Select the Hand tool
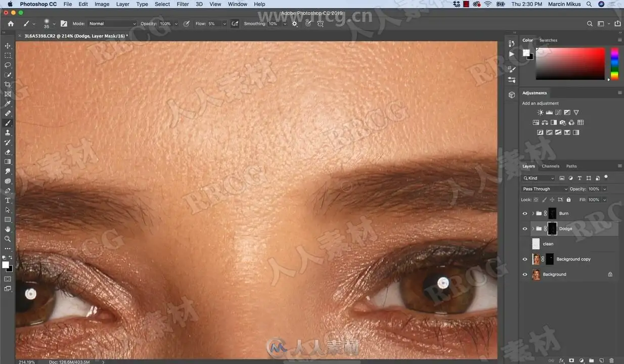Image resolution: width=624 pixels, height=364 pixels. (8, 229)
